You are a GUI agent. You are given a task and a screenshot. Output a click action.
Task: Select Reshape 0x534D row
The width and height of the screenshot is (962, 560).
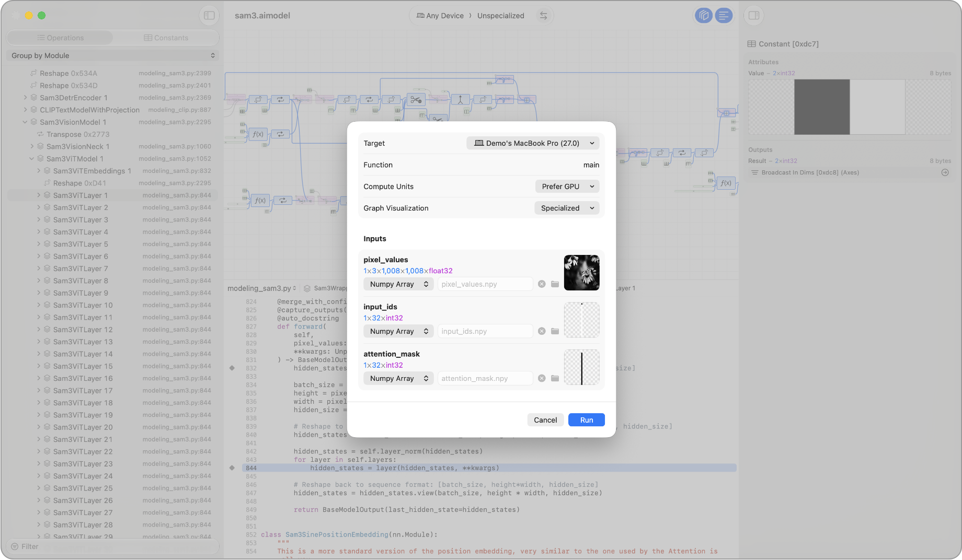(x=112, y=86)
